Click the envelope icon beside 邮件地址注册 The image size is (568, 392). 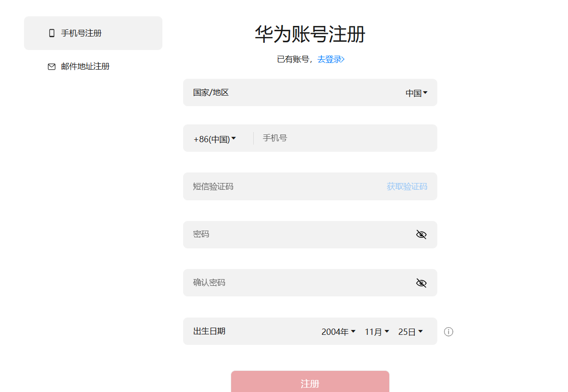click(52, 67)
